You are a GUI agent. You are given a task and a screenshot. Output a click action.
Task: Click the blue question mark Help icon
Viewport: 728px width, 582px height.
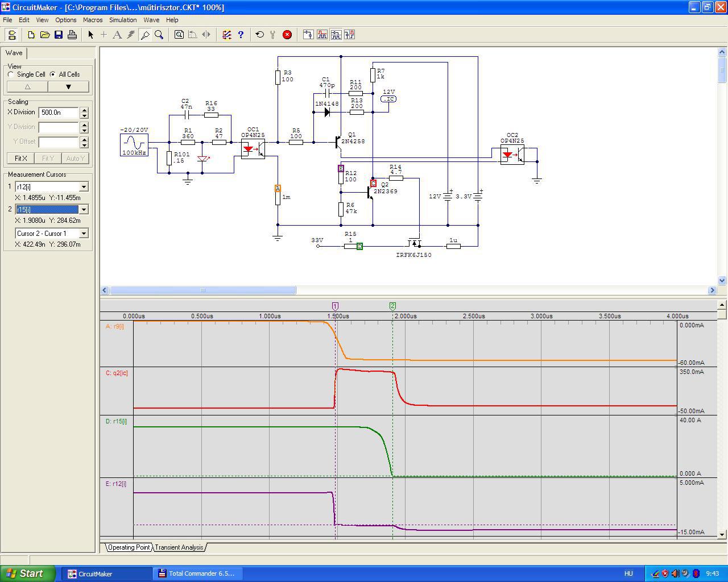[241, 35]
